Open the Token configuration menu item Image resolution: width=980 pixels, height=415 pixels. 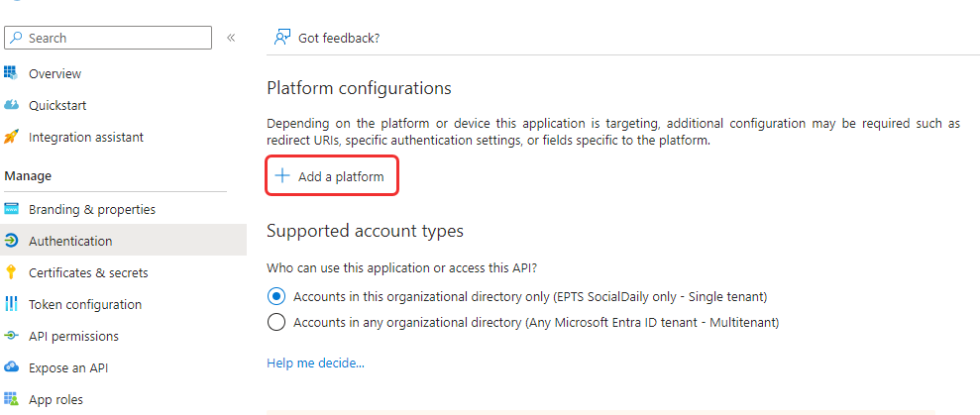(85, 304)
